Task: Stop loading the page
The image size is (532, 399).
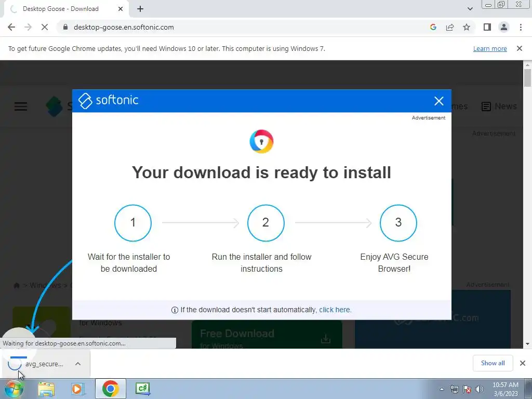Action: pyautogui.click(x=45, y=27)
